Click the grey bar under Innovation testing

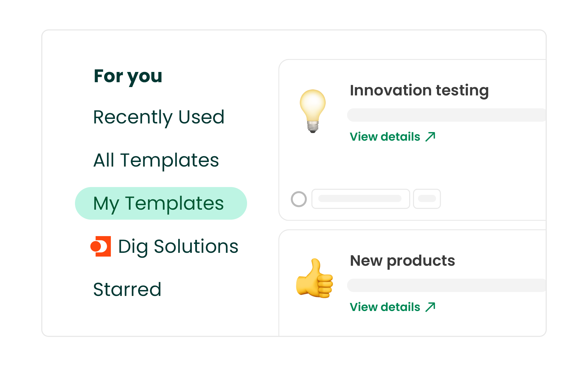click(446, 115)
